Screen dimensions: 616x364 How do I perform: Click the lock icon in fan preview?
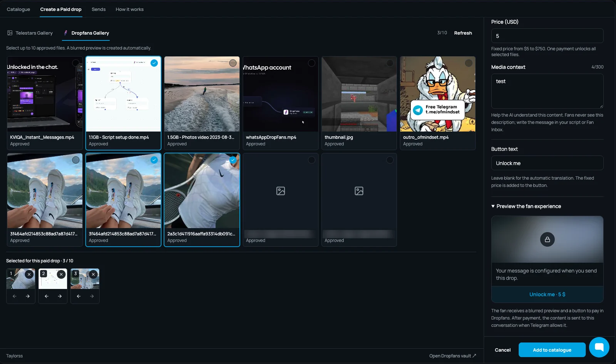(547, 239)
